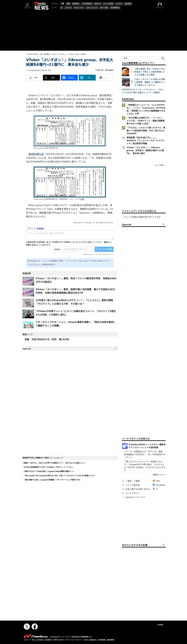The image size is (187, 644).
Task: Open the くらテク category
Action: coord(119,4)
